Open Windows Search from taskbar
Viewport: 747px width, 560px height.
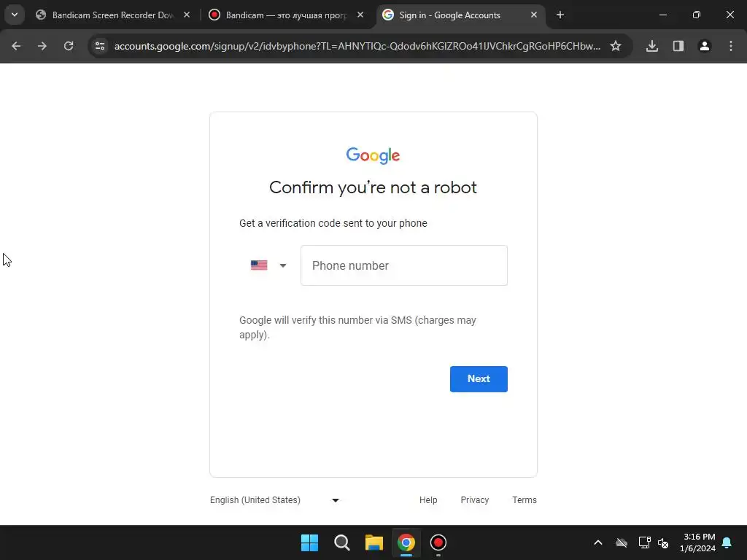pyautogui.click(x=342, y=542)
